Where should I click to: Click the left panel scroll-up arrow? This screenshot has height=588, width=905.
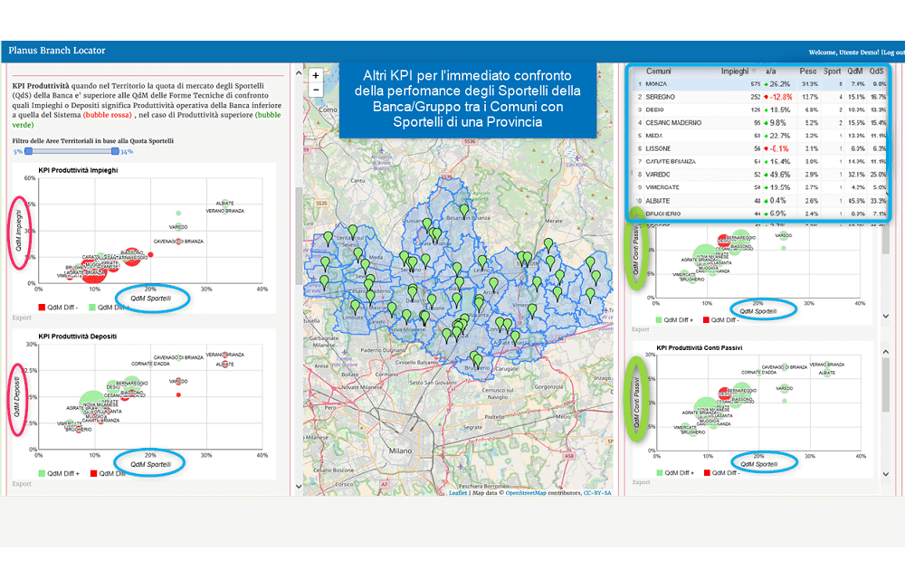299,73
